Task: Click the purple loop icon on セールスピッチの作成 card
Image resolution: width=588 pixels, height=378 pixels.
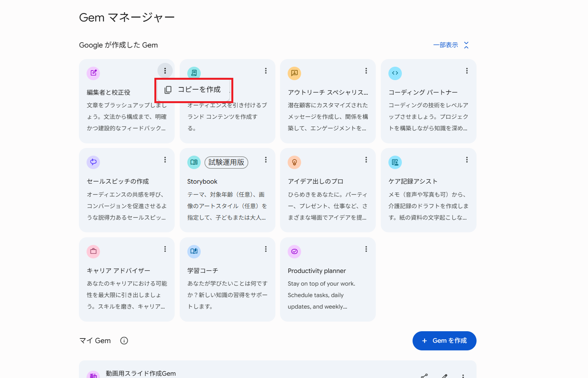Action: tap(93, 162)
